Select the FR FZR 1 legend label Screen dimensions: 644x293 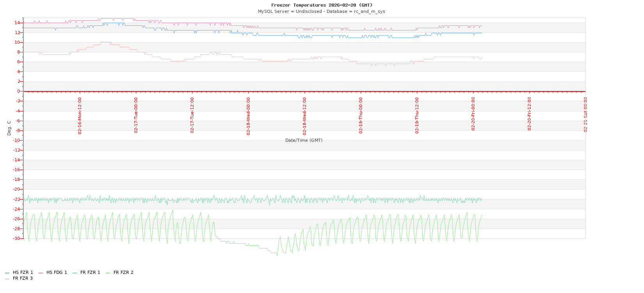tap(90, 273)
